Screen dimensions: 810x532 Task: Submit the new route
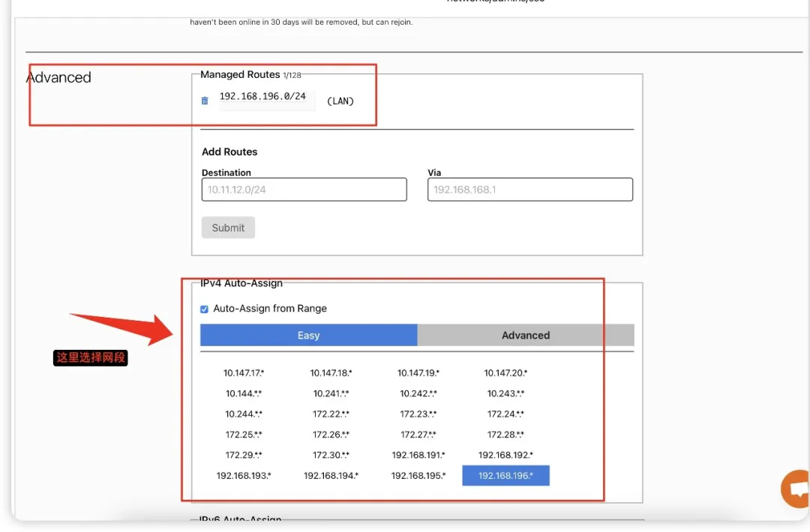pos(228,228)
